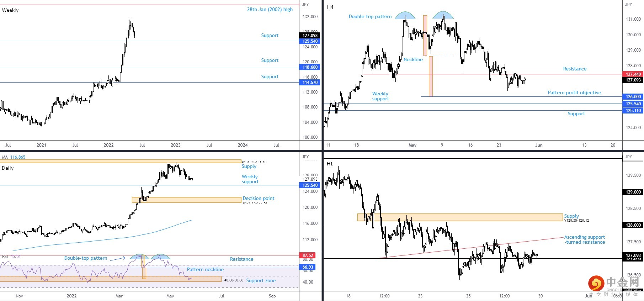Viewport: 644px width, 301px height.
Task: Click the Neckline label on H4 chart
Action: point(413,59)
